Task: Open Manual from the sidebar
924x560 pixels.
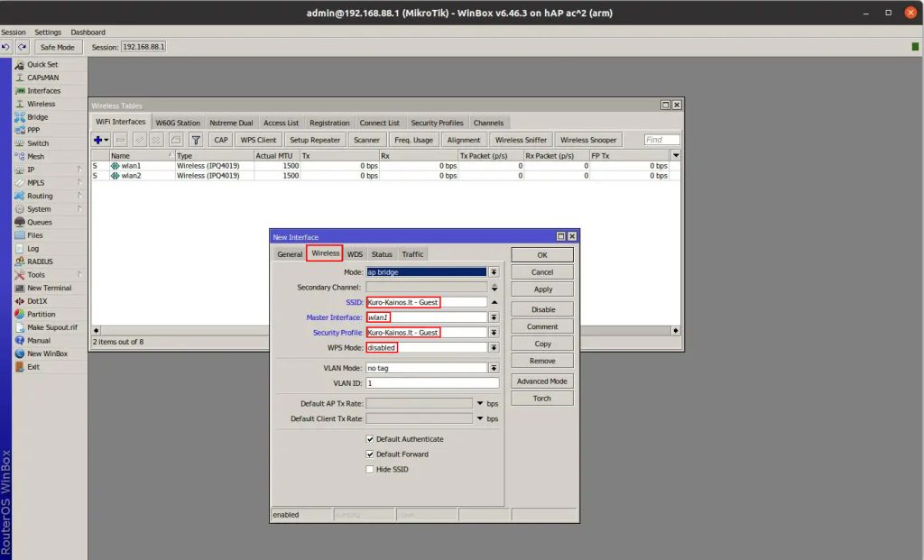Action: (38, 340)
